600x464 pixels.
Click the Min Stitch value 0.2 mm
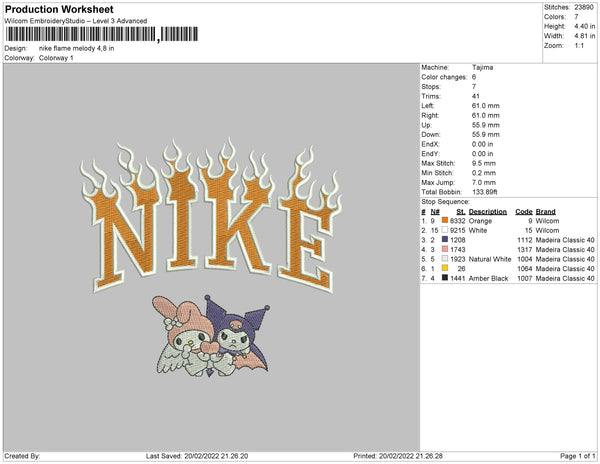click(484, 173)
